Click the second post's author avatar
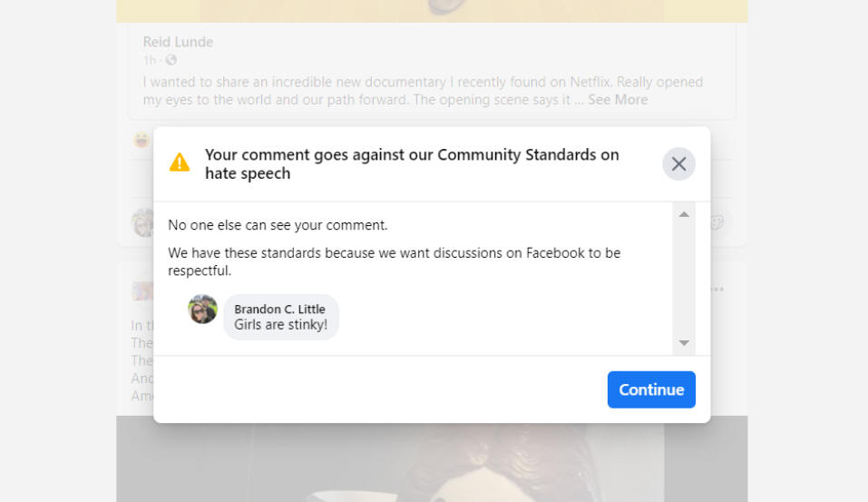868x502 pixels. (142, 290)
